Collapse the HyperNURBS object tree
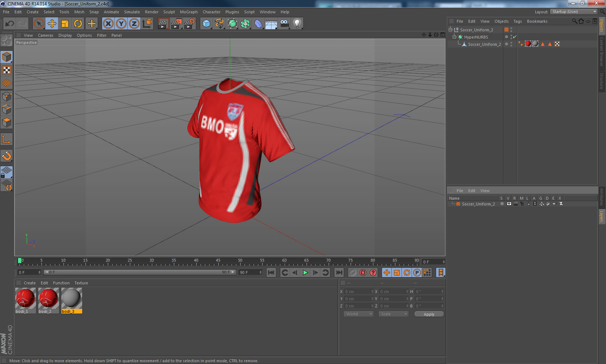 pos(454,37)
